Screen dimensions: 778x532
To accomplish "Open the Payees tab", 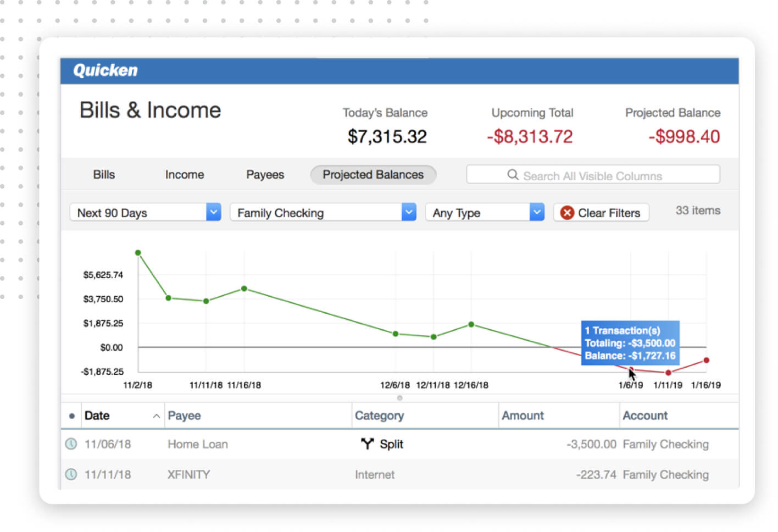I will [x=265, y=175].
